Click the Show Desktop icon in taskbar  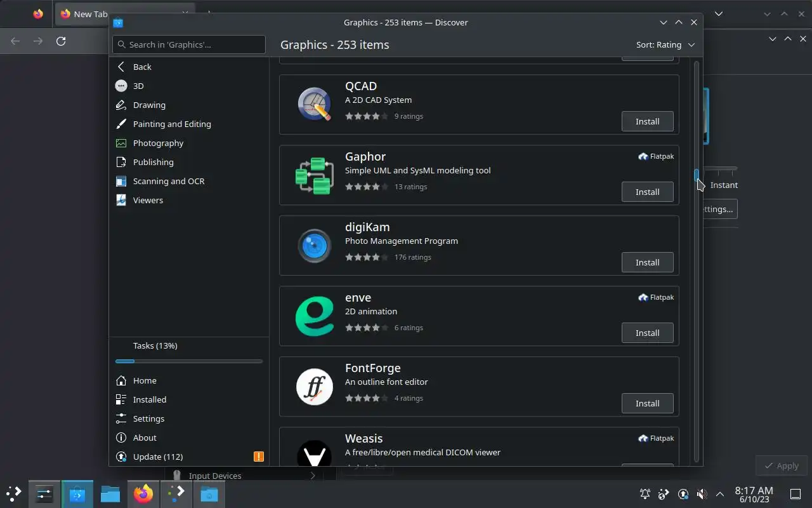(796, 494)
